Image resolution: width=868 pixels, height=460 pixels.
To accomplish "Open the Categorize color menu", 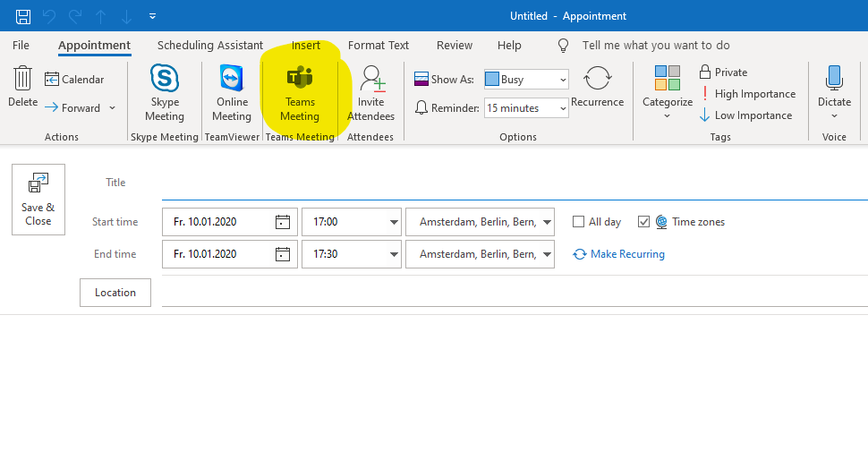I will 668,92.
